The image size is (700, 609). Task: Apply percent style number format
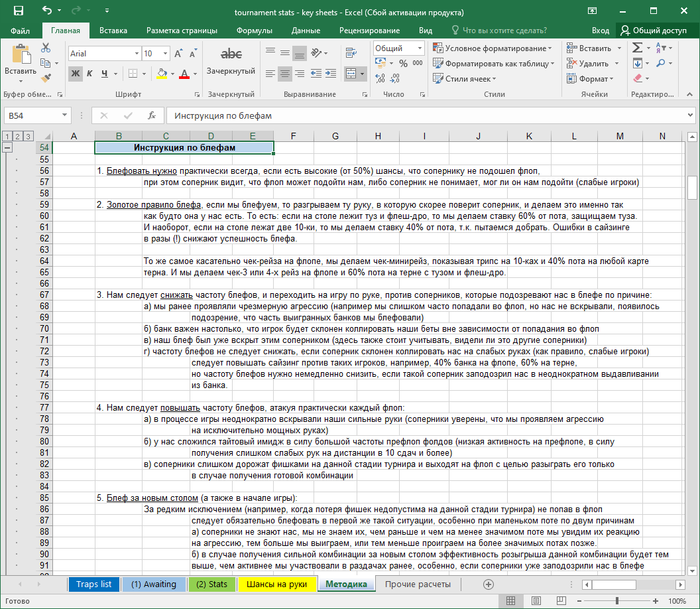pos(403,63)
